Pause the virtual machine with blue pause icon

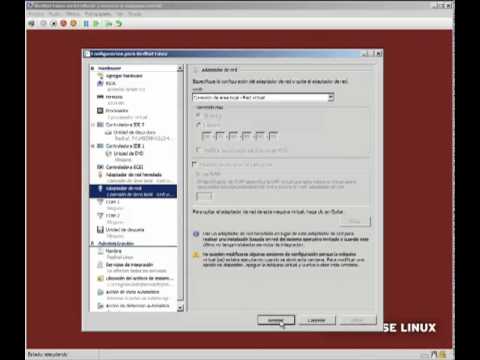tap(86, 24)
